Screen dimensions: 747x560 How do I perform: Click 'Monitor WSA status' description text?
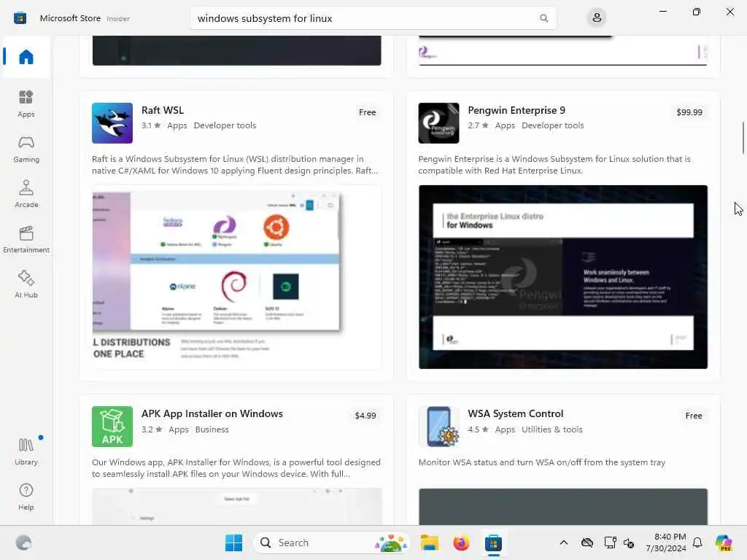tap(542, 462)
